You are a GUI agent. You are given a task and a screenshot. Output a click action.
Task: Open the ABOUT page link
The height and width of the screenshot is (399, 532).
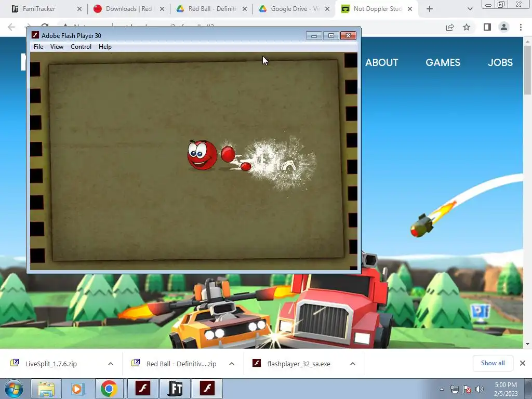coord(381,62)
